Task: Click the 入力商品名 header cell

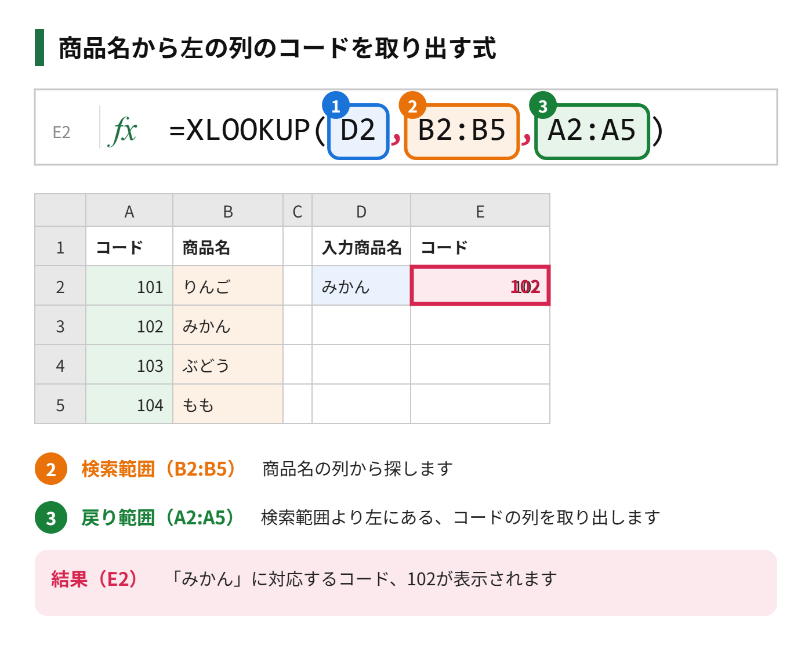Action: coord(361,247)
